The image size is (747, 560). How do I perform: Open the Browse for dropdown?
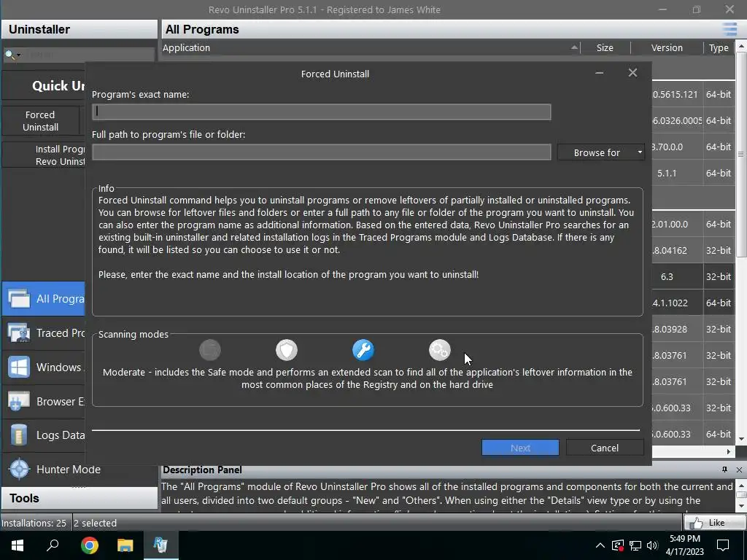click(601, 152)
